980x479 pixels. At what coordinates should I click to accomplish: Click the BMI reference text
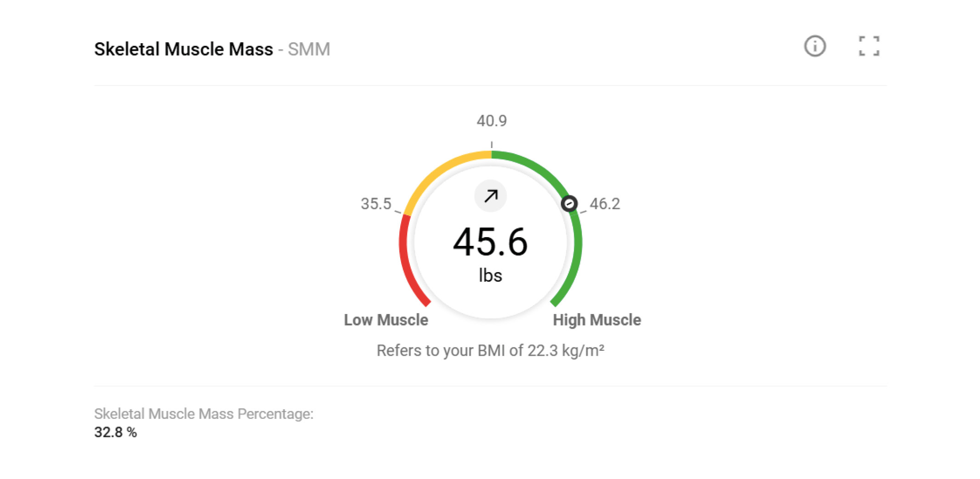[490, 351]
